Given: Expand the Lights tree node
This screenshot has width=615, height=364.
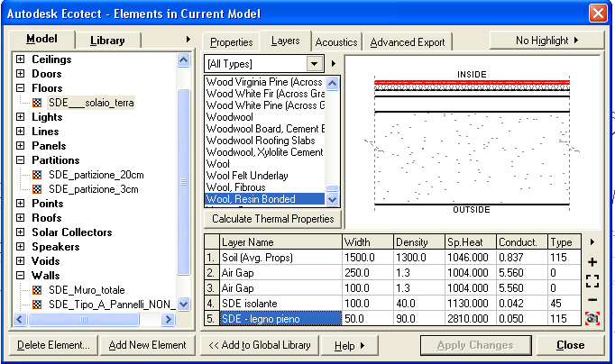Looking at the screenshot, I should pos(20,117).
